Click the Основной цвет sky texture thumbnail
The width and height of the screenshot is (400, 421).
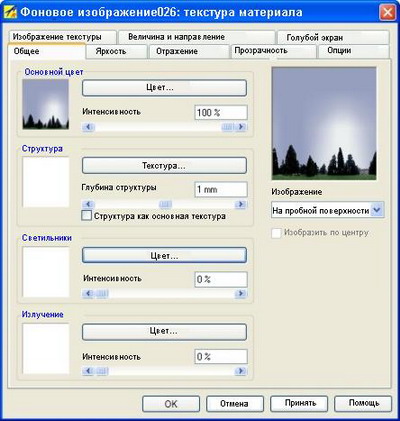click(x=46, y=104)
